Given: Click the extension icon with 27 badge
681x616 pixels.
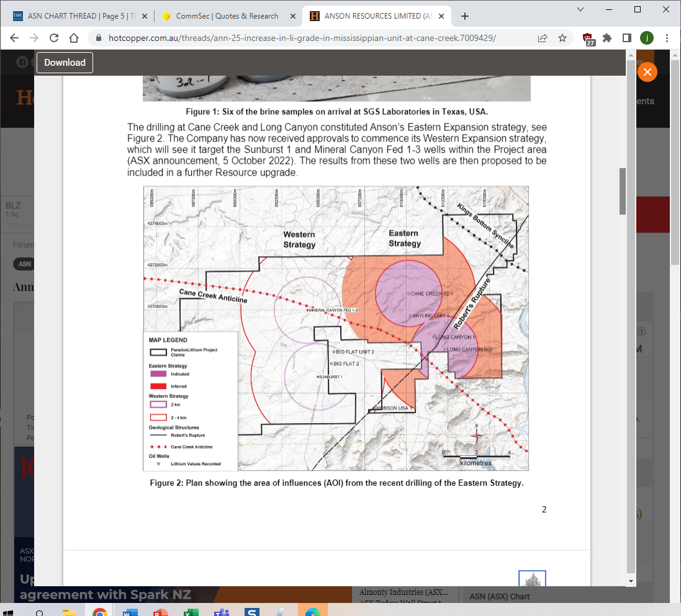Looking at the screenshot, I should (589, 38).
